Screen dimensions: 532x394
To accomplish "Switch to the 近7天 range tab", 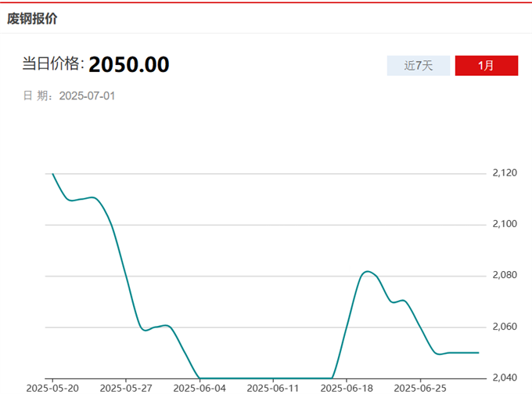I will point(418,66).
